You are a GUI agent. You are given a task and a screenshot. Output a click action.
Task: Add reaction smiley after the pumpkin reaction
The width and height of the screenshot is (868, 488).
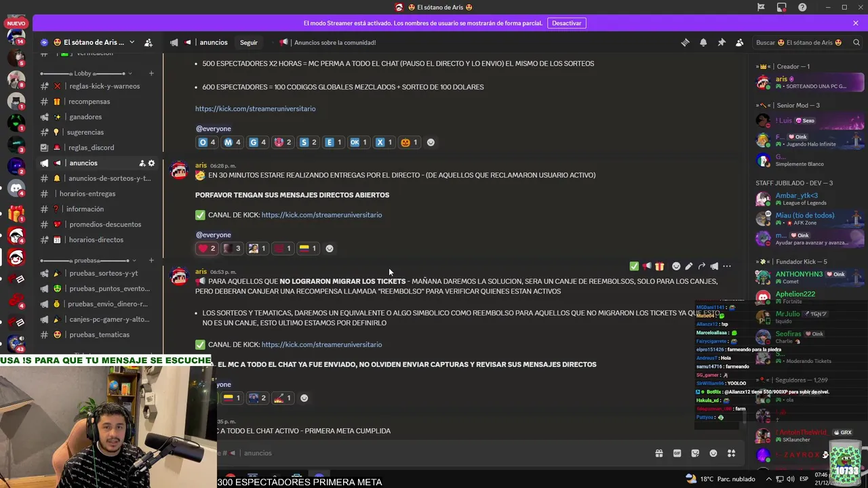[x=431, y=142]
